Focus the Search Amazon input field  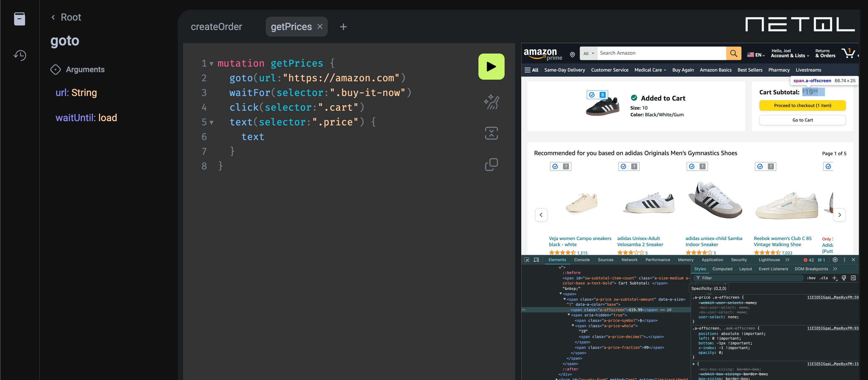click(661, 53)
